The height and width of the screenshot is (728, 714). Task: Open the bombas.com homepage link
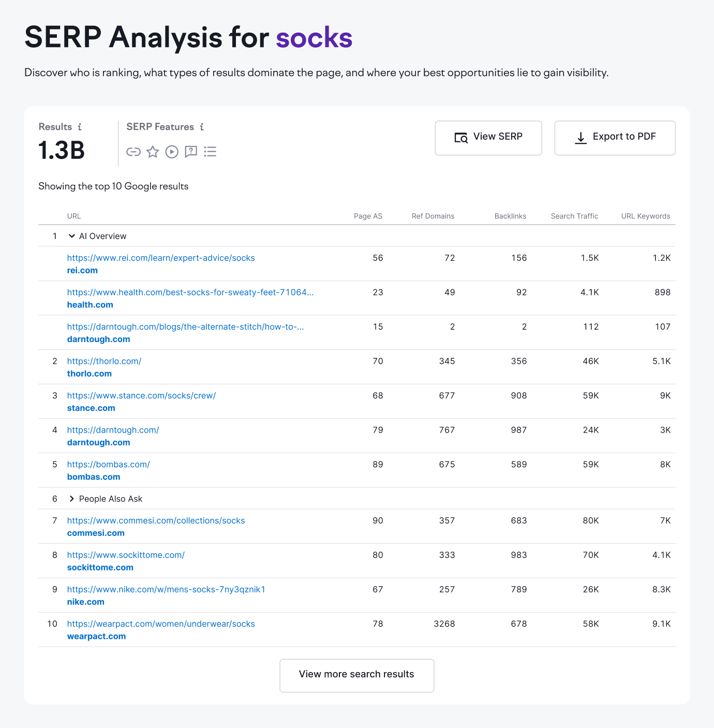[x=108, y=464]
